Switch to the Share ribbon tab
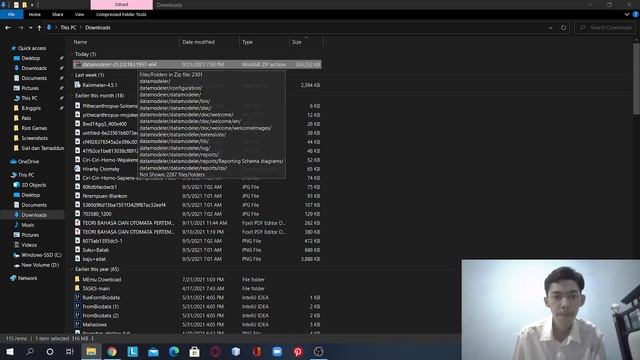This screenshot has height=360, width=640. 58,14
